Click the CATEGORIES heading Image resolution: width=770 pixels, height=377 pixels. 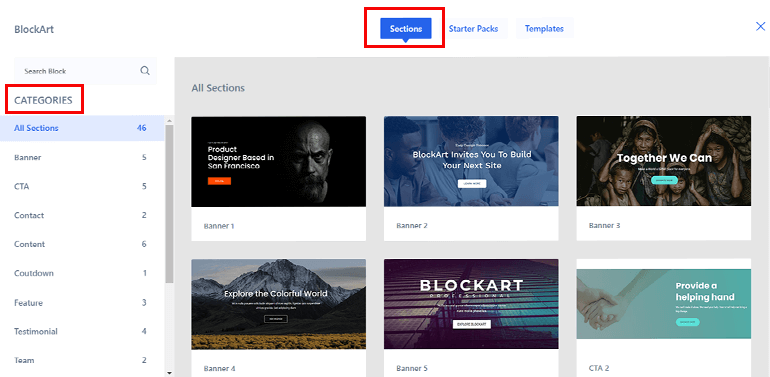(43, 101)
